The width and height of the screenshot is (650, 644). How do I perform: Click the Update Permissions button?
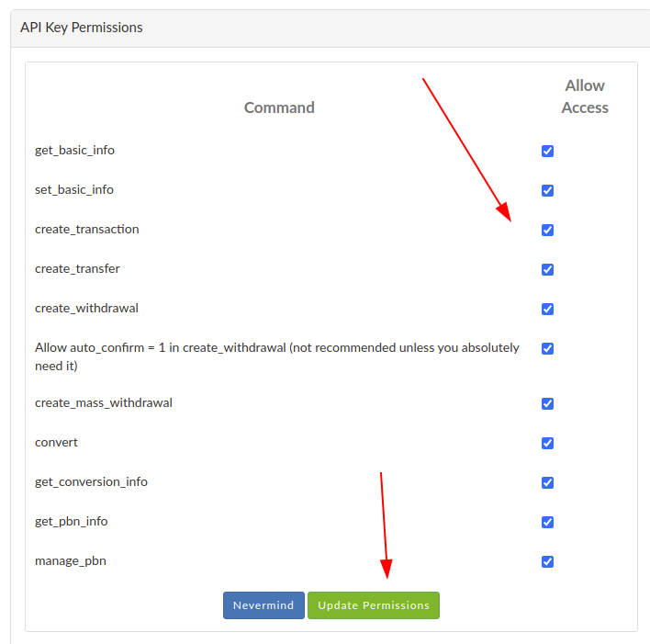[x=374, y=605]
